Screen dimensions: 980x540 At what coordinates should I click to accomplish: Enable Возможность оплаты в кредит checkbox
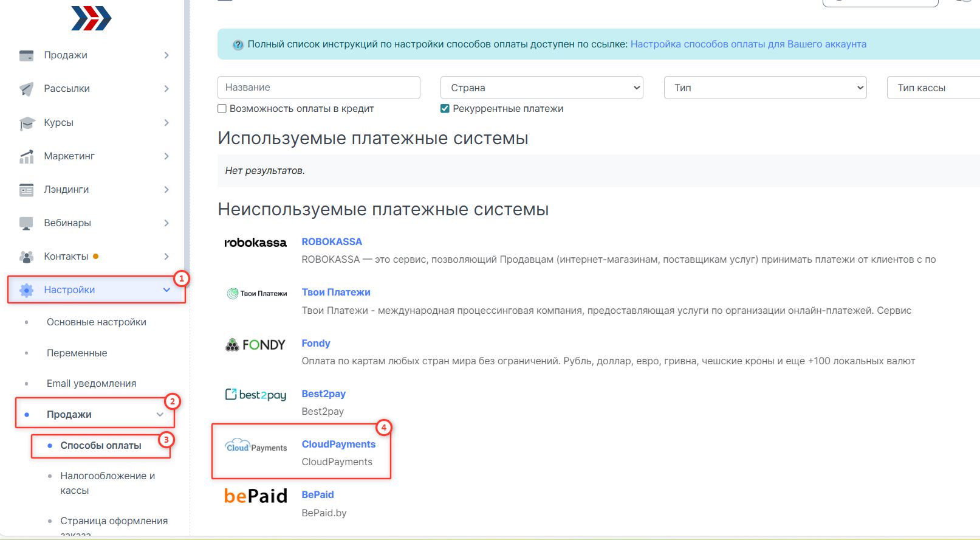222,109
